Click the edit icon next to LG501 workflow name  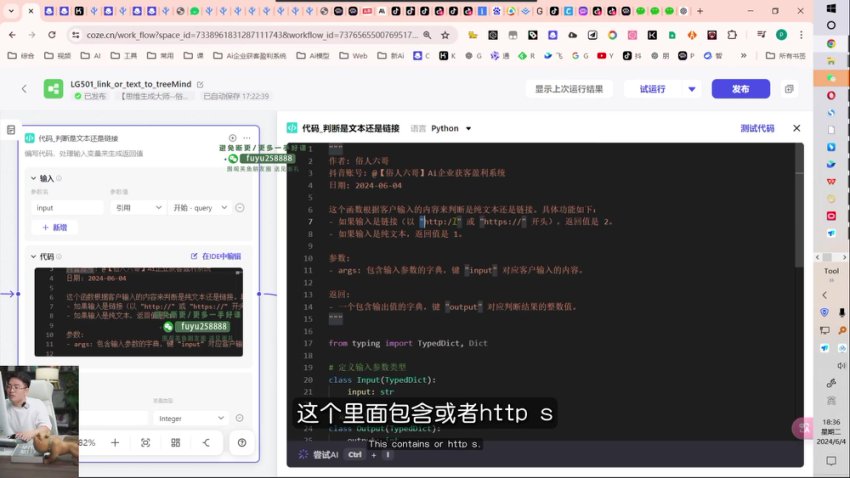(x=201, y=84)
